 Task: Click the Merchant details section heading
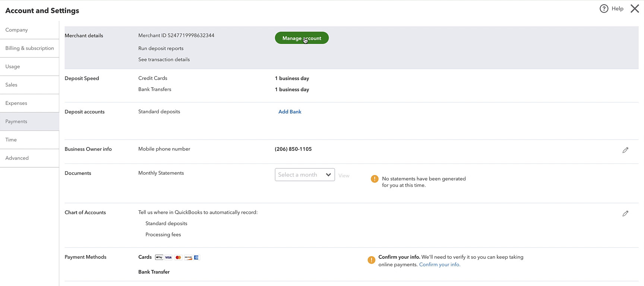(x=84, y=36)
